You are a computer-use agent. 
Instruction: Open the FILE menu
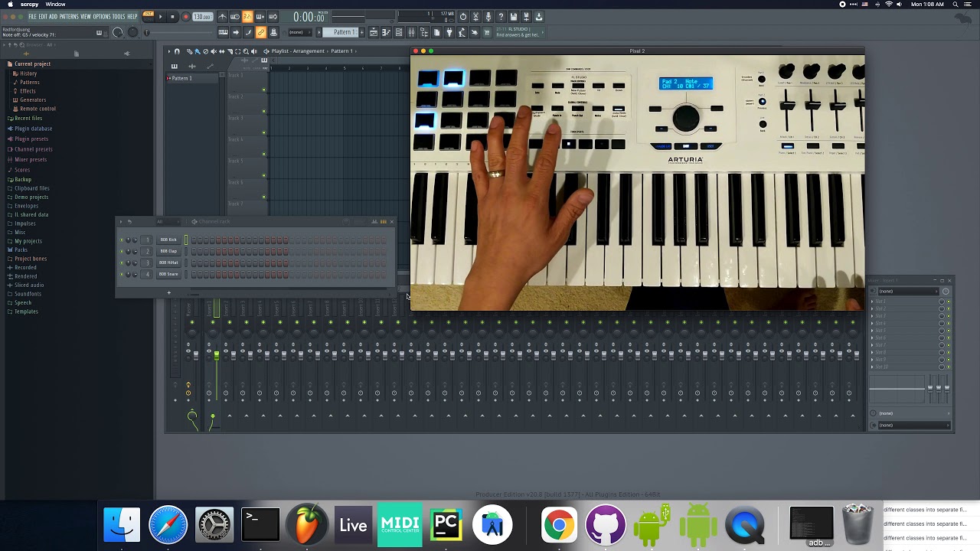pos(33,16)
